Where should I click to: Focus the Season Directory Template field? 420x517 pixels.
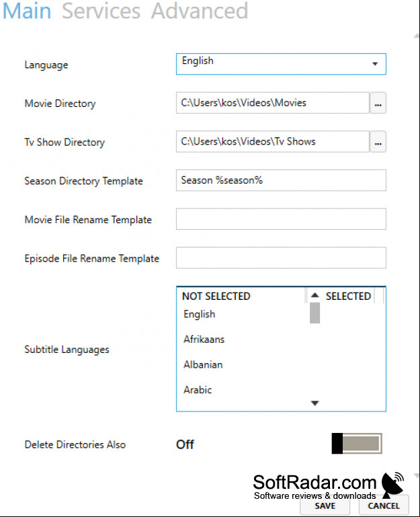281,180
